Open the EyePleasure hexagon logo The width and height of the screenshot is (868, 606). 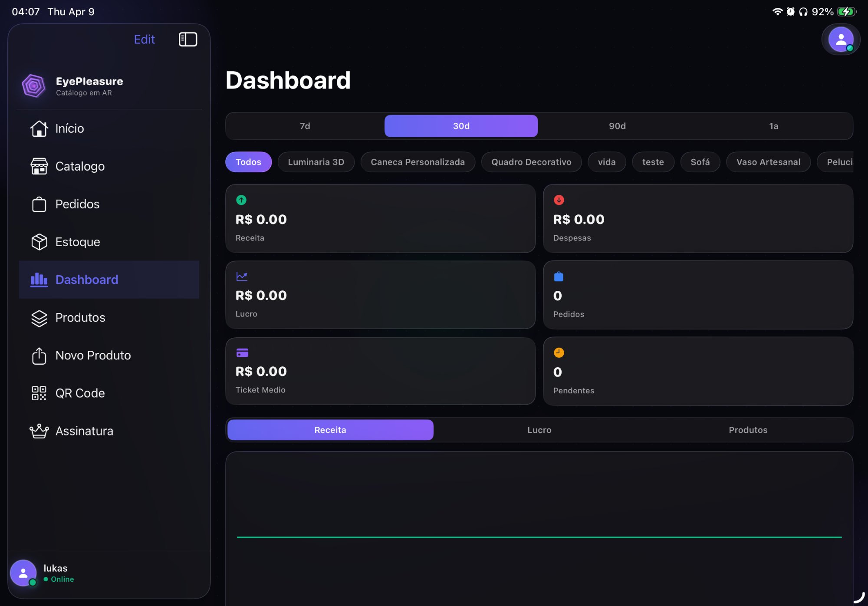pos(34,86)
